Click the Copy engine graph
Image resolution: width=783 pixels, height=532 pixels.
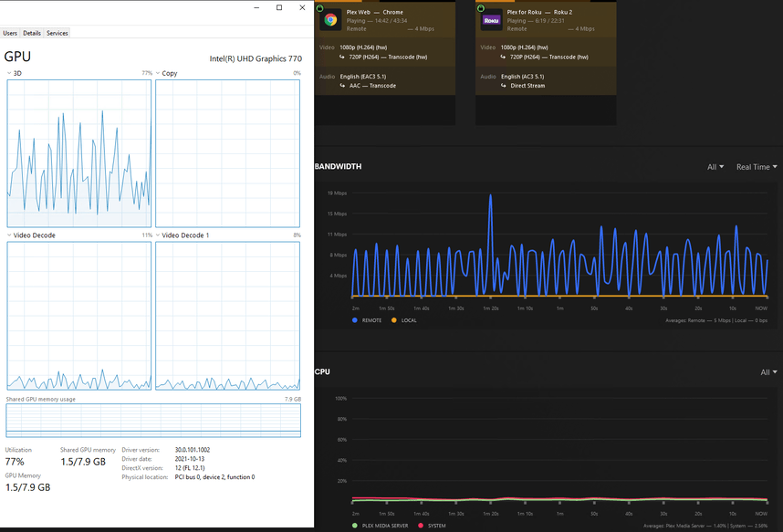point(228,153)
